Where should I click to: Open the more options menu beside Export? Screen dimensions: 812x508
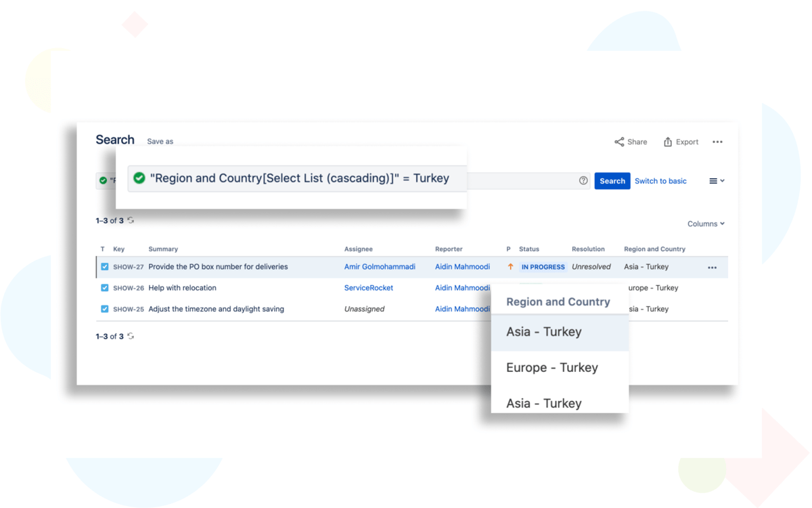(x=717, y=142)
